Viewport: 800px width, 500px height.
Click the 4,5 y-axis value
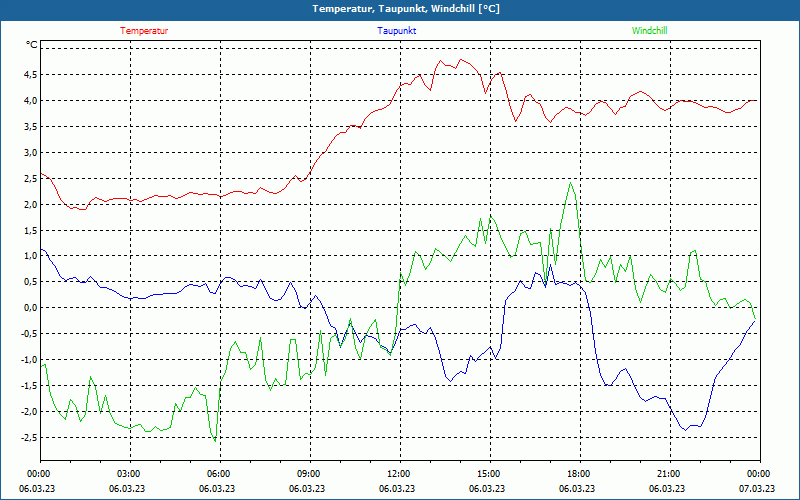(30, 74)
